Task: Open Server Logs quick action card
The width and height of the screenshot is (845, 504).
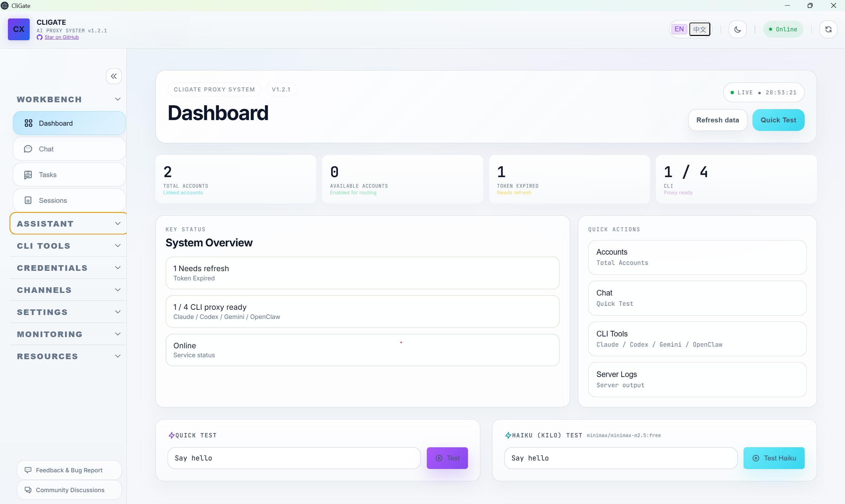Action: pyautogui.click(x=697, y=380)
